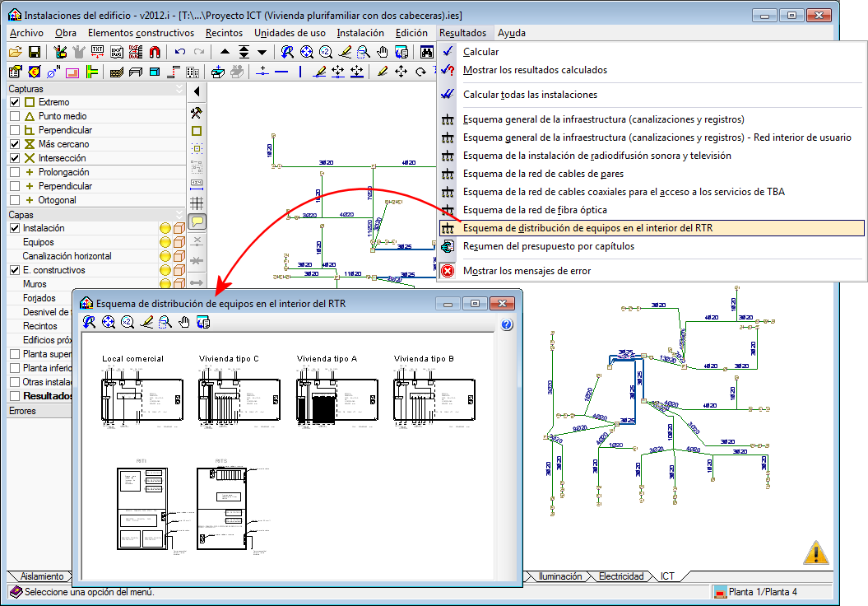Enable the Punto medio snap checkbox
This screenshot has height=606, width=868.
(x=15, y=116)
